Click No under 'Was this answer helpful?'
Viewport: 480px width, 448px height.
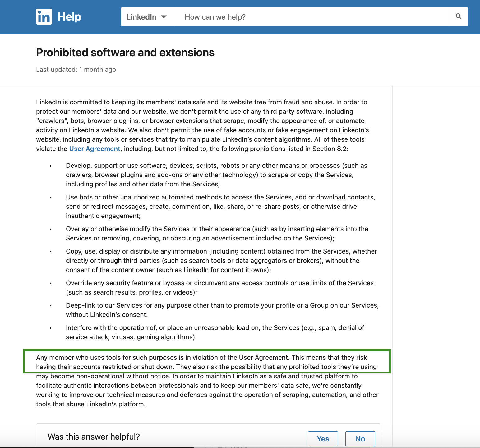point(360,439)
